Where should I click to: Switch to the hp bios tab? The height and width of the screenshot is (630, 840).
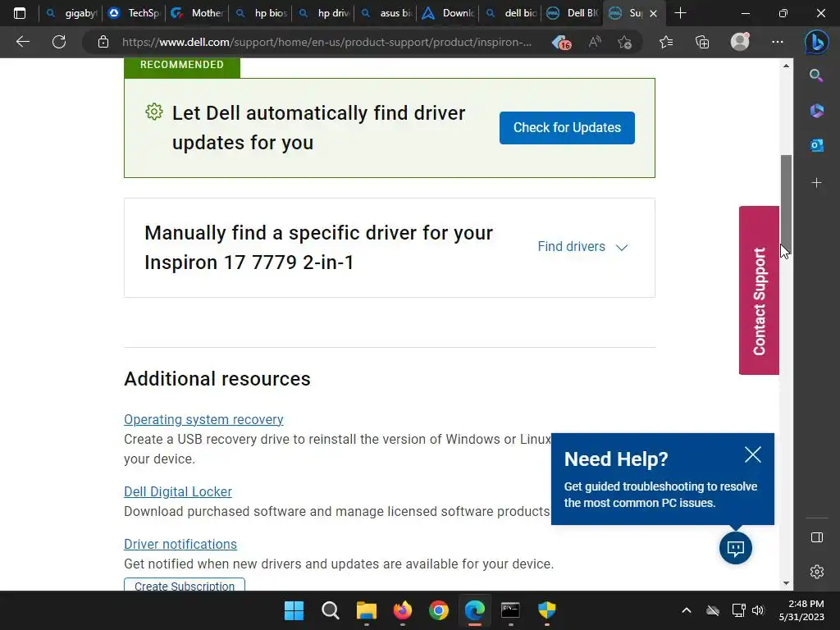click(x=261, y=13)
